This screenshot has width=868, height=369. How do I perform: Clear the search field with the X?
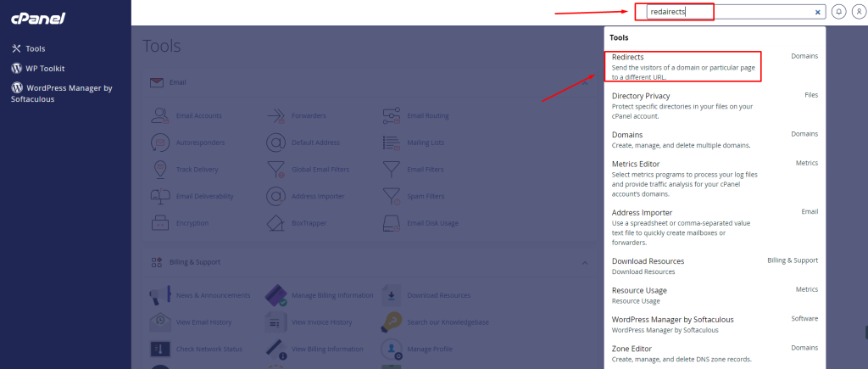tap(818, 13)
